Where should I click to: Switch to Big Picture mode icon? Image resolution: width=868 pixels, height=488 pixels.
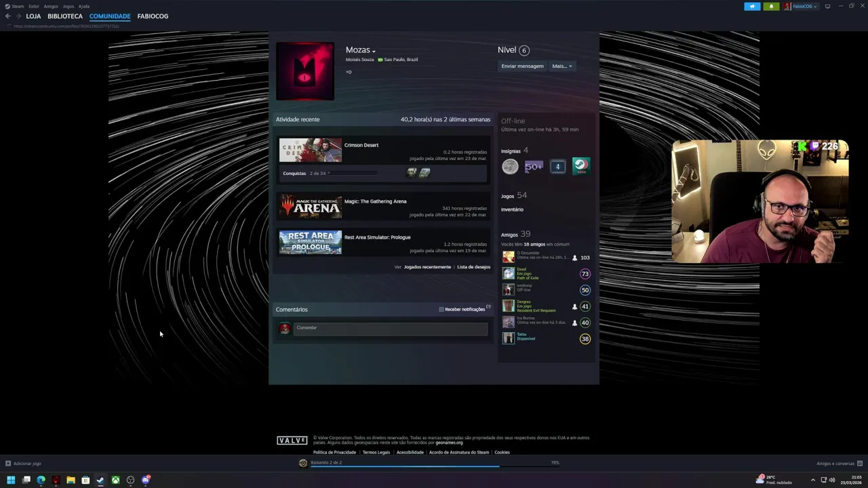click(x=827, y=6)
